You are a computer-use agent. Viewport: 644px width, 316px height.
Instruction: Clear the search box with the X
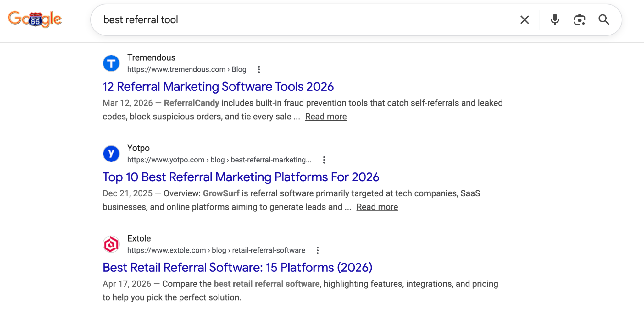525,20
